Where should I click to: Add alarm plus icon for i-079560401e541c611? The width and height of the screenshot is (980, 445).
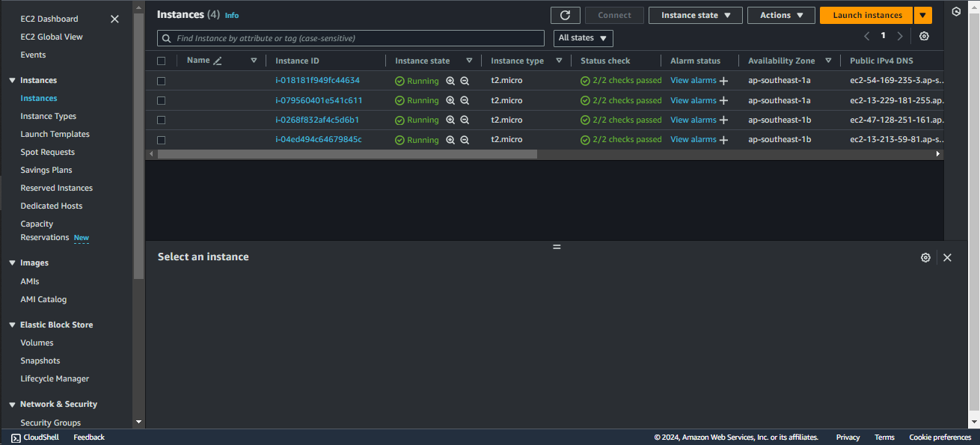coord(723,100)
